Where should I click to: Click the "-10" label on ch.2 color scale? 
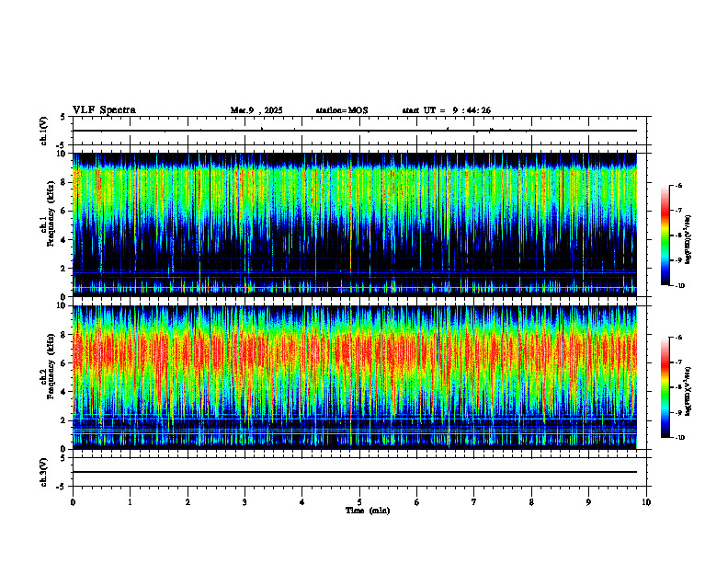point(679,438)
